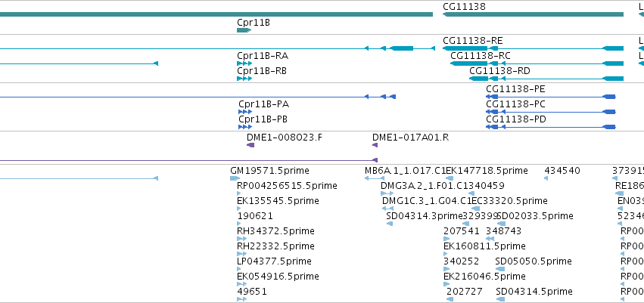Click the 434540 feature arrow
This screenshot has height=303, width=644.
(546, 178)
